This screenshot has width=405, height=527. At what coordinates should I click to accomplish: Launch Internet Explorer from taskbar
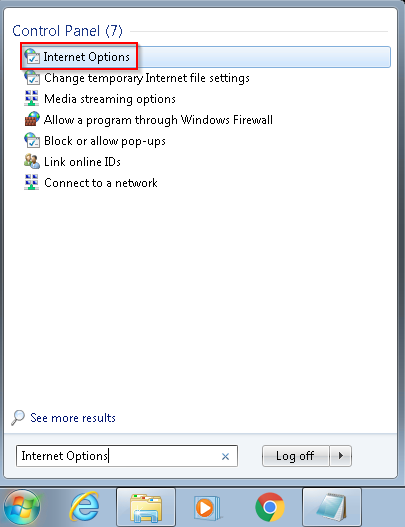point(84,507)
